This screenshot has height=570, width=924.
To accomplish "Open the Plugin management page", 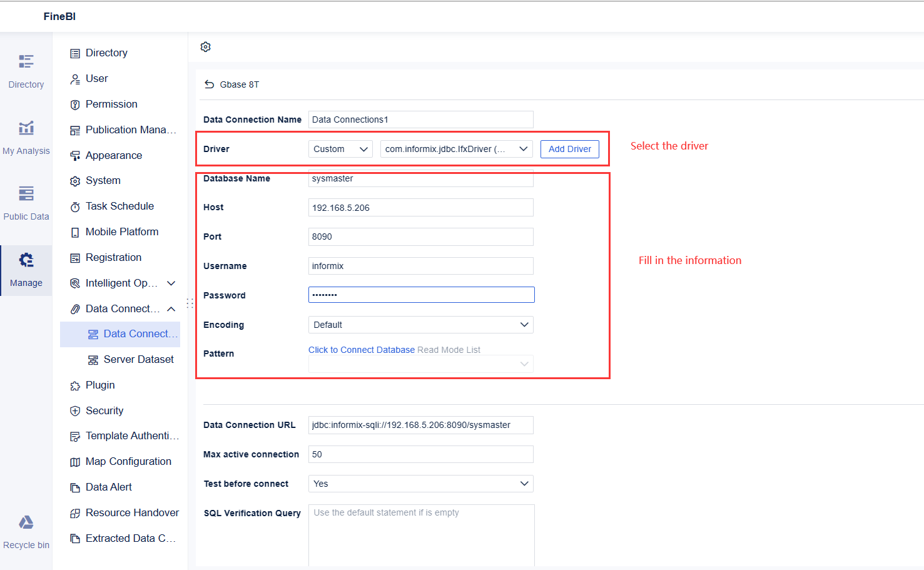I will (100, 385).
